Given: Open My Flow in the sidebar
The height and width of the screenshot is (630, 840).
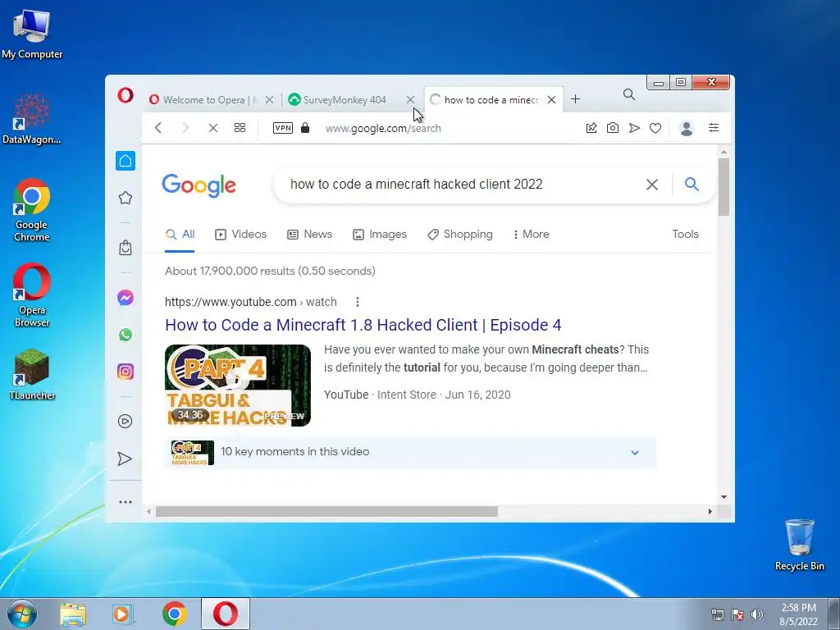Looking at the screenshot, I should coord(125,459).
